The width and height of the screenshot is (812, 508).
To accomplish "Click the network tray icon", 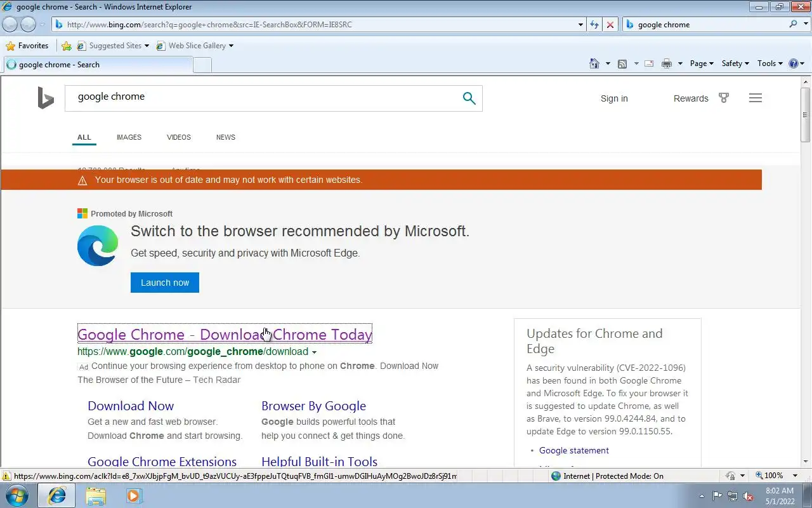I will [x=733, y=496].
